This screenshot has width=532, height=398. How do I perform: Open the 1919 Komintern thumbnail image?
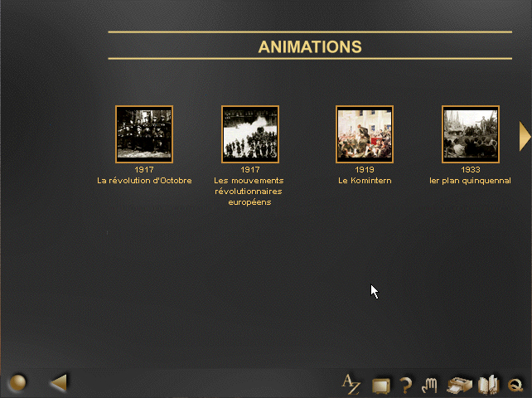tap(365, 133)
